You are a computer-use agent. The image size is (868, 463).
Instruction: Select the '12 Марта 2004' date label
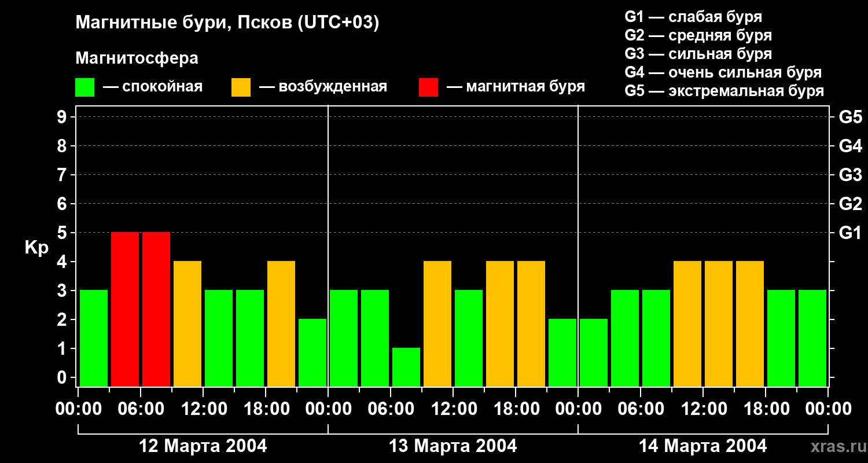[x=203, y=446]
